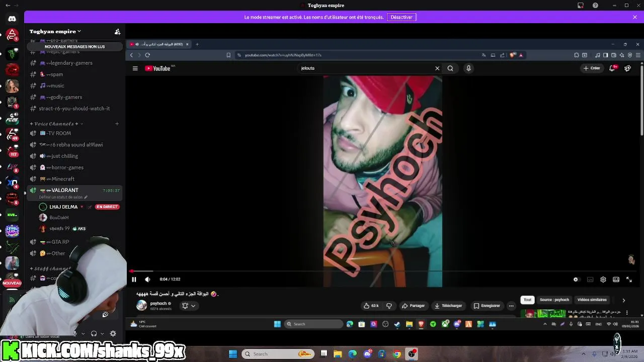This screenshot has height=362, width=644.
Task: Open Discord user settings gear
Action: [113, 333]
